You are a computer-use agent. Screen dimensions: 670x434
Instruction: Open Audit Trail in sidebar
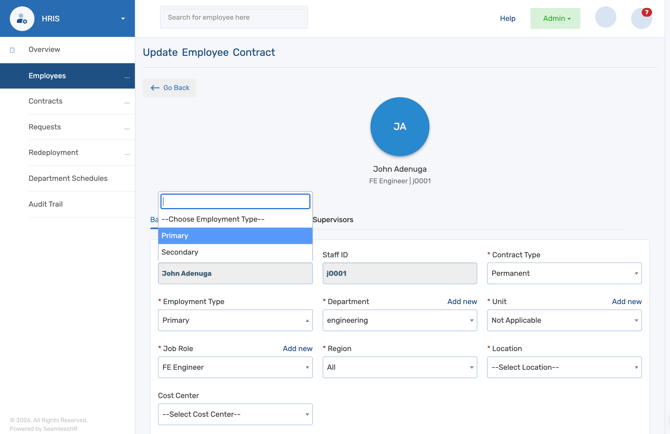pos(46,204)
